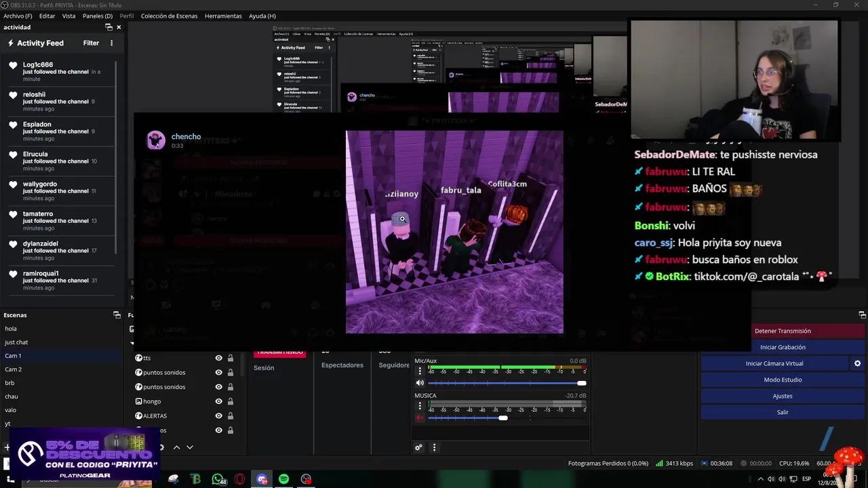Toggle the lock on tts source
868x488 pixels.
click(x=231, y=358)
